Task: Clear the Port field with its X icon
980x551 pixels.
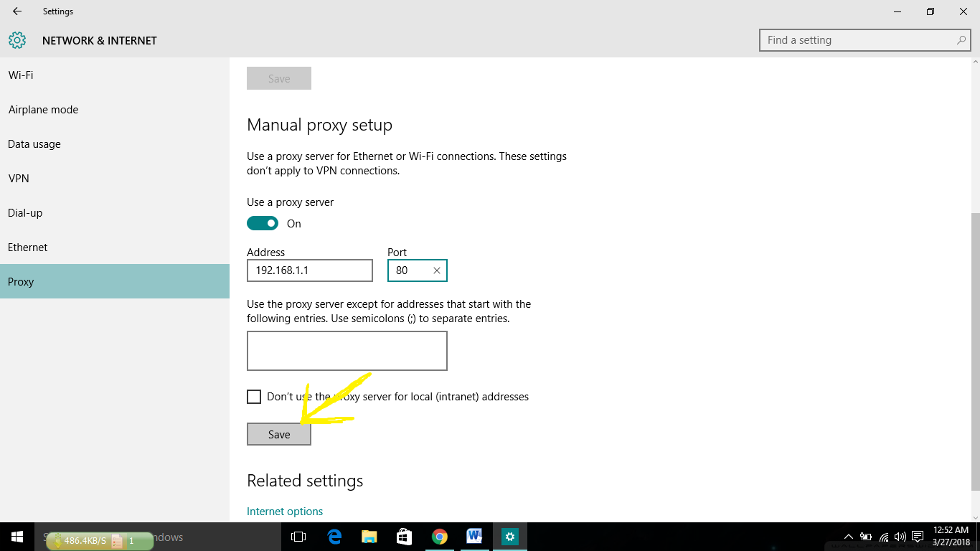Action: [436, 270]
